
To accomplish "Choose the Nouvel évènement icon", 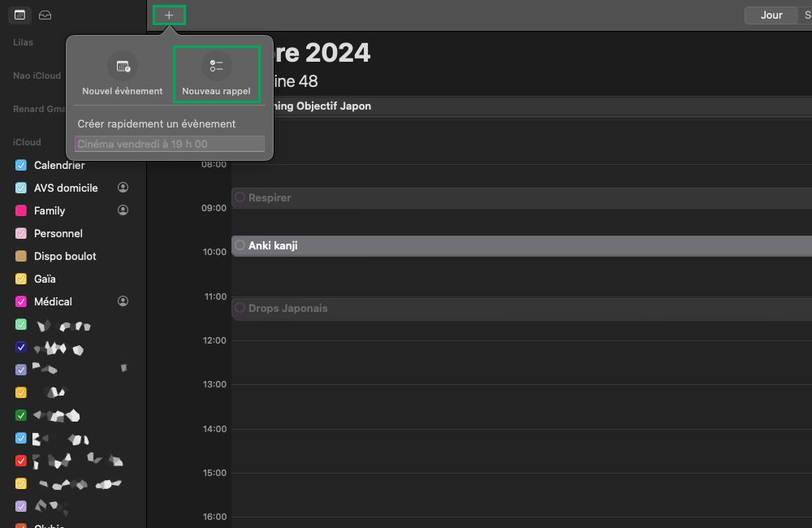I will pyautogui.click(x=123, y=66).
